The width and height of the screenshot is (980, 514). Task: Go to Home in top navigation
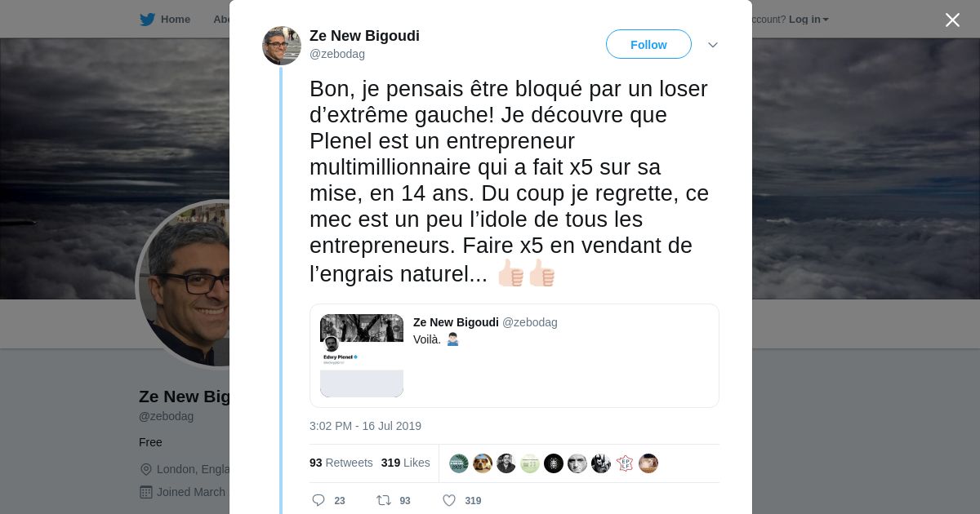(175, 20)
